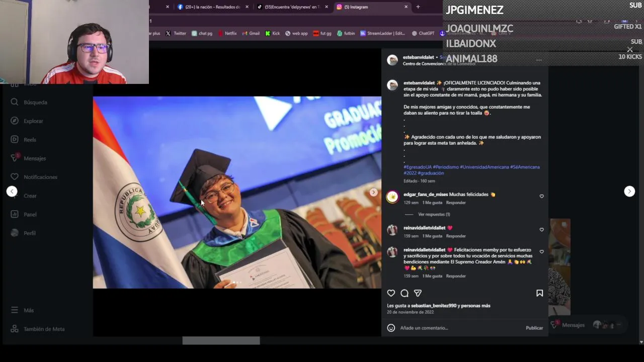
Task: Open Mensajes in the Instagram sidebar
Action: tap(35, 158)
